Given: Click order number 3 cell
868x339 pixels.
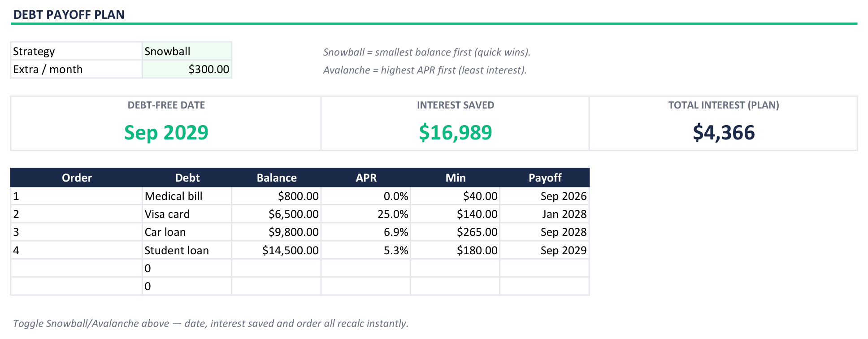Looking at the screenshot, I should click(76, 232).
